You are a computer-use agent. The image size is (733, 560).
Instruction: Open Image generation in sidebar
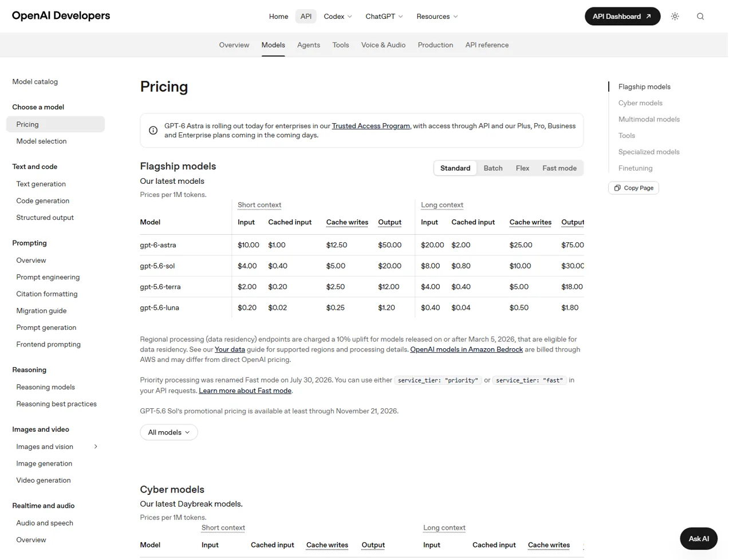coord(44,464)
